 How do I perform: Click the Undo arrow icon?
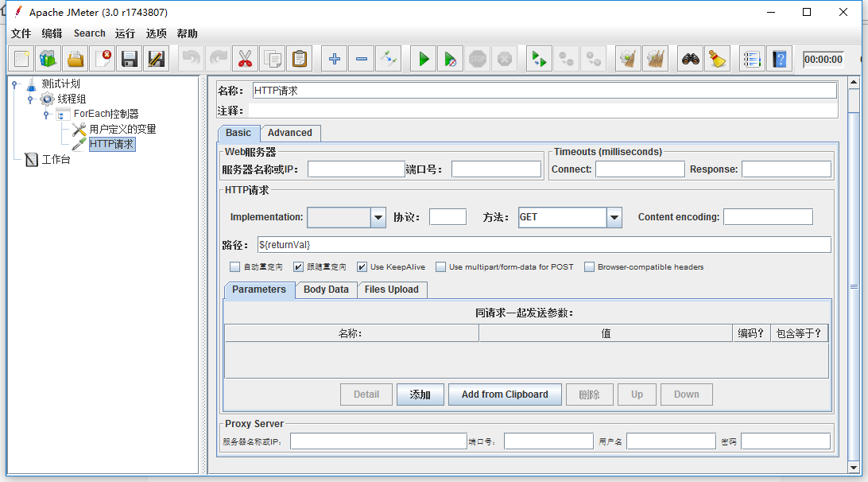tap(191, 59)
